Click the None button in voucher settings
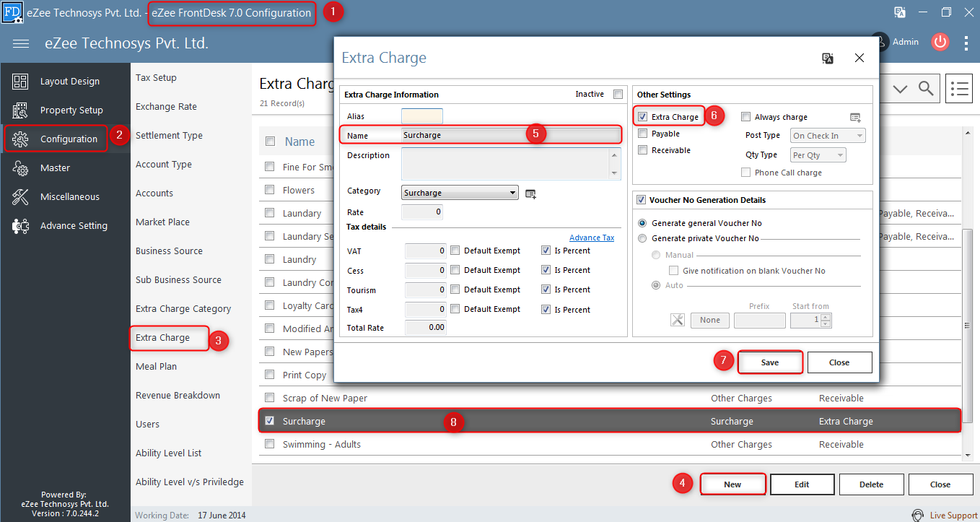The image size is (980, 522). [x=710, y=320]
